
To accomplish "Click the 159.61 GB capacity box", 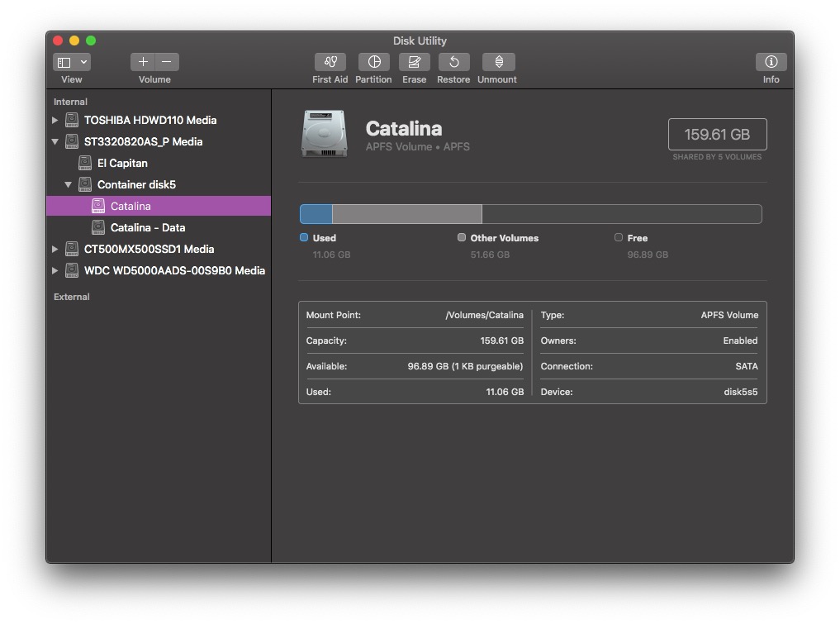I will 717,134.
